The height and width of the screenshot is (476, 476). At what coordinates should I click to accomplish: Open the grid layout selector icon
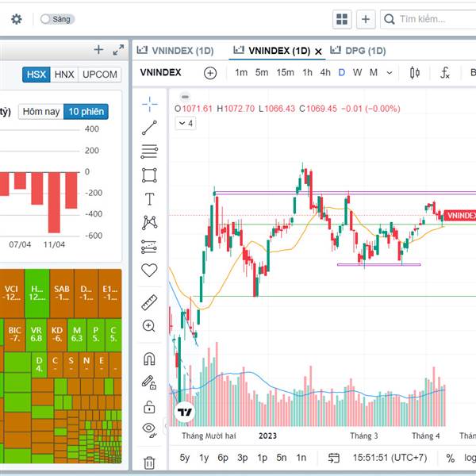coord(342,19)
